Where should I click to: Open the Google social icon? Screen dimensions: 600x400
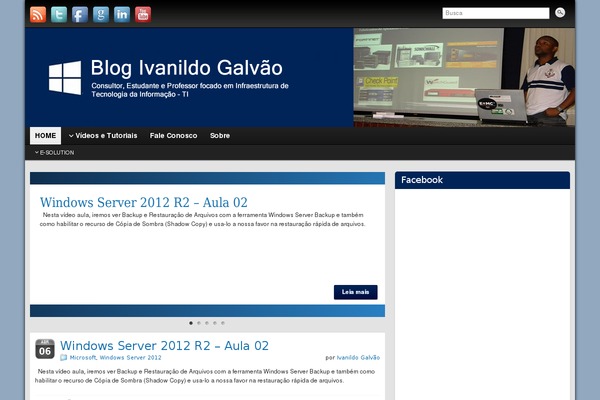[101, 15]
